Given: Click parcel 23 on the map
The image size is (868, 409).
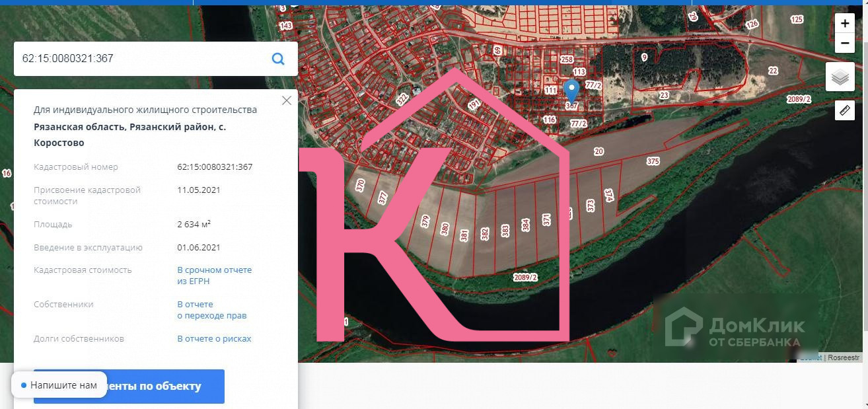Looking at the screenshot, I should (664, 95).
